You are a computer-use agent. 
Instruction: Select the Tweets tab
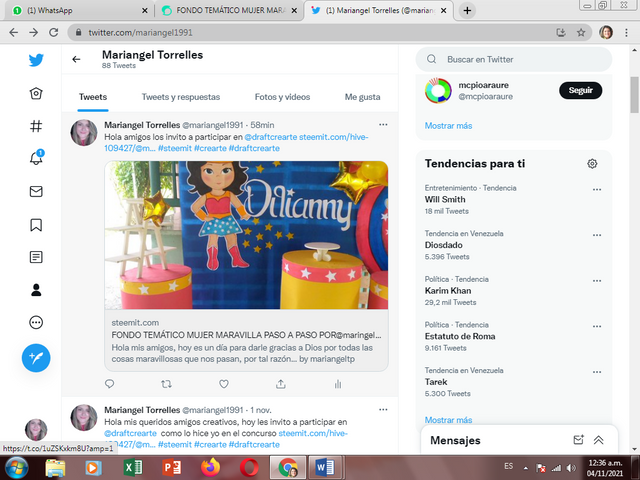point(93,97)
